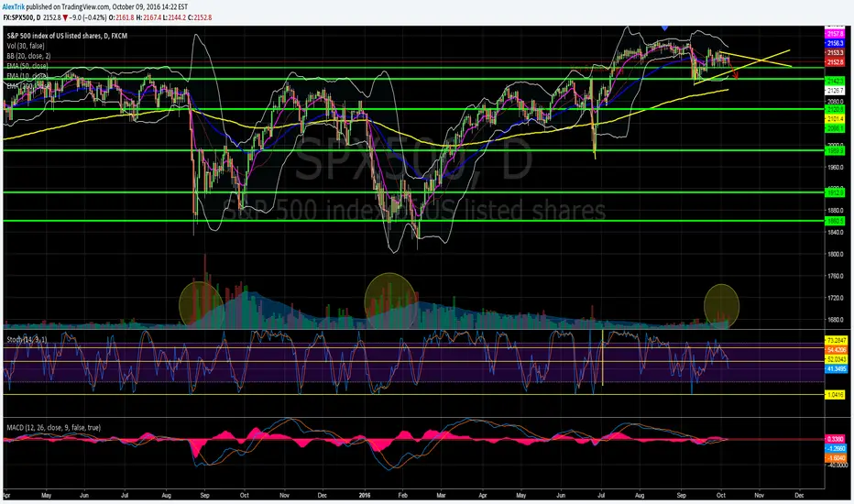Select the Stoch (14, 3, 1) legend
This screenshot has height=504, width=854.
[27, 339]
